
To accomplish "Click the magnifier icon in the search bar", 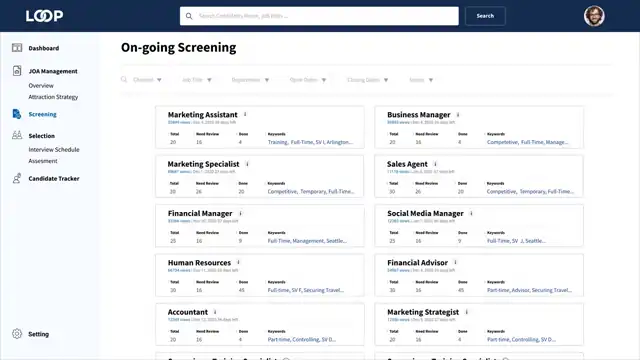I will pos(189,16).
